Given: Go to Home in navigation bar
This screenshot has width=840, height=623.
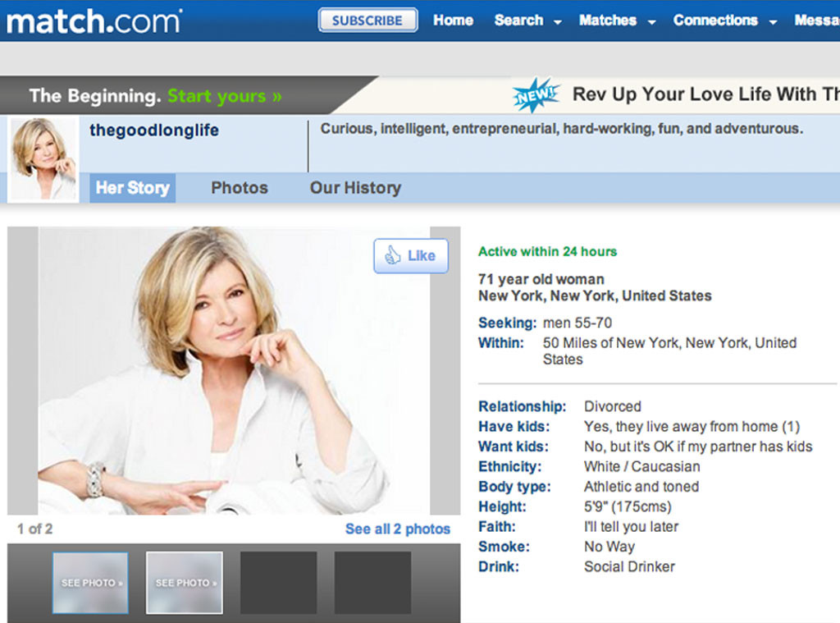Looking at the screenshot, I should (x=453, y=21).
